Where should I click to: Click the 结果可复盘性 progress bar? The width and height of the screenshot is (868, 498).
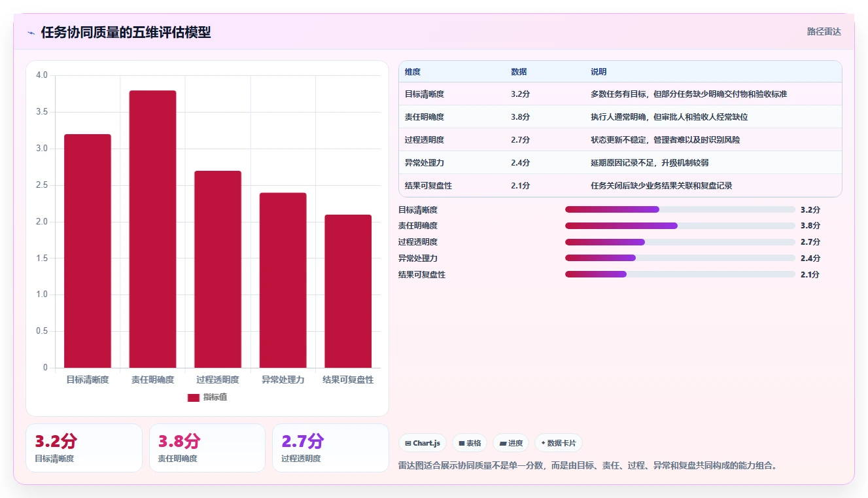680,275
